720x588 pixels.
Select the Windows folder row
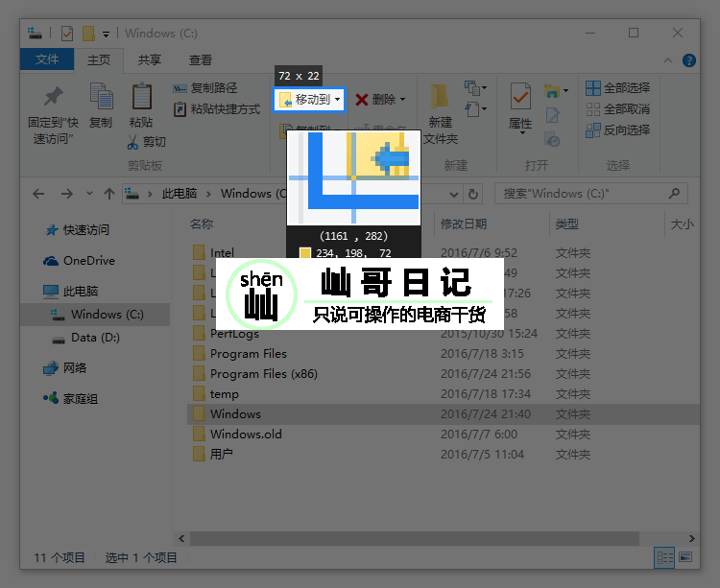(444, 414)
